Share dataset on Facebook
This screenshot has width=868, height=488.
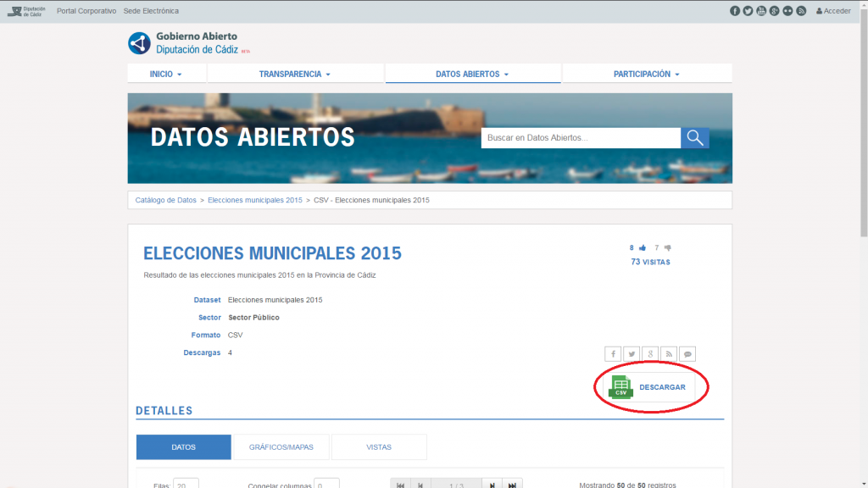[x=613, y=354]
